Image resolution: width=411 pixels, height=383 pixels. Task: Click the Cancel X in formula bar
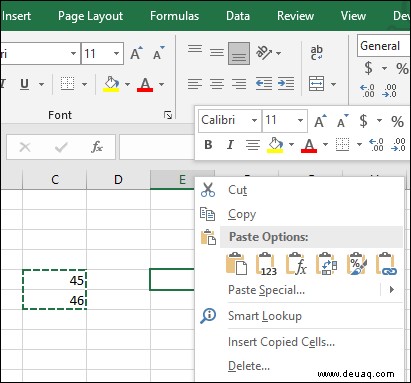point(25,147)
